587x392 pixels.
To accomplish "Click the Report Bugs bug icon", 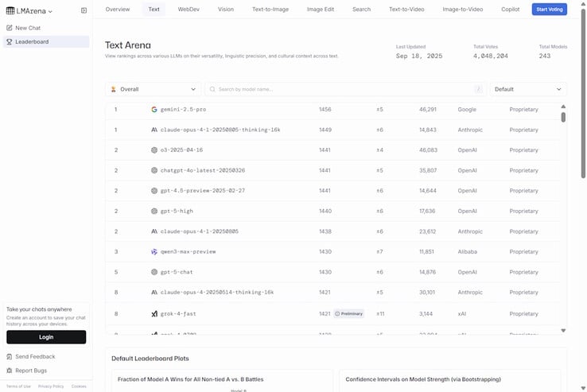I will [x=10, y=371].
